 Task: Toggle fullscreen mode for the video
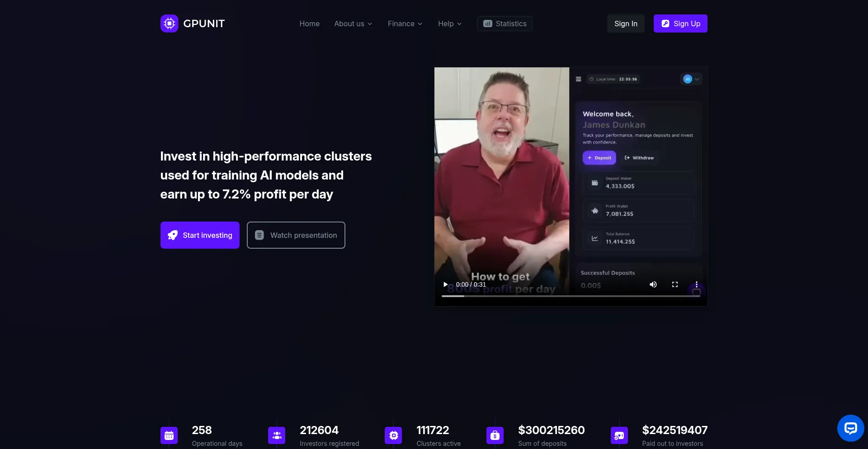coord(675,284)
